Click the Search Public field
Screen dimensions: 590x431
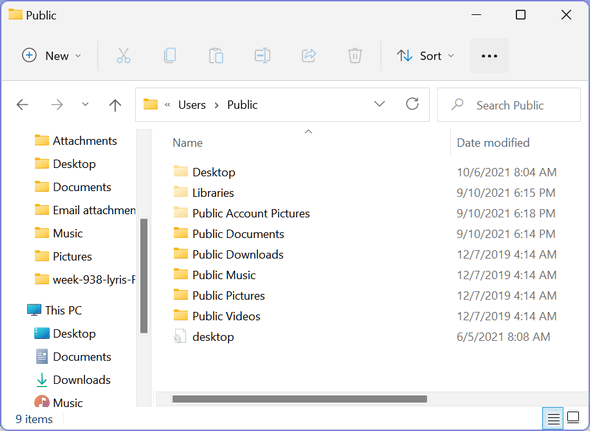click(509, 105)
